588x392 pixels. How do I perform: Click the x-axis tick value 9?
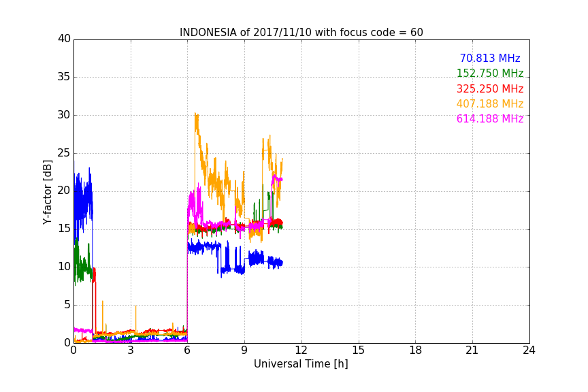coord(244,350)
